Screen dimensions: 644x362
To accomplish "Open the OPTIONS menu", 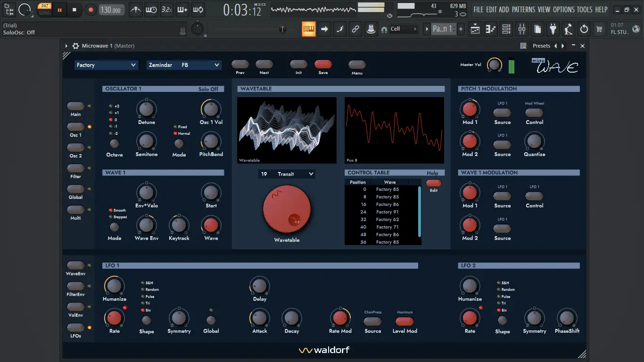I will tap(564, 9).
